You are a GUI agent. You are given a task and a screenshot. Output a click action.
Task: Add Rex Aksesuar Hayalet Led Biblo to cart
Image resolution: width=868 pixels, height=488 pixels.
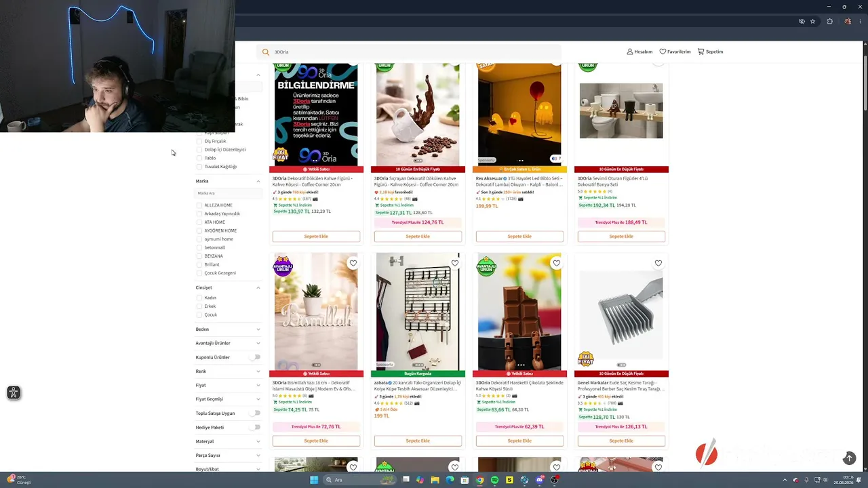pos(519,237)
